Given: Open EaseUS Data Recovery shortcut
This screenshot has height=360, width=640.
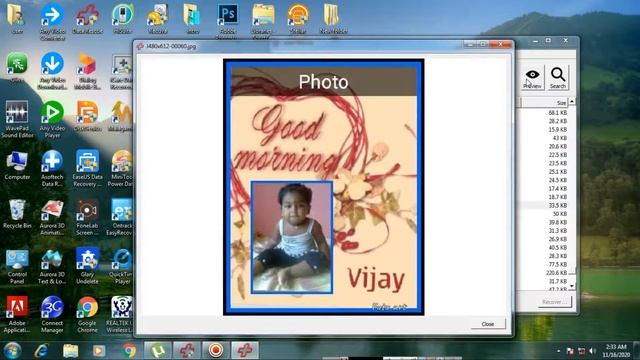Looking at the screenshot, I should [87, 168].
